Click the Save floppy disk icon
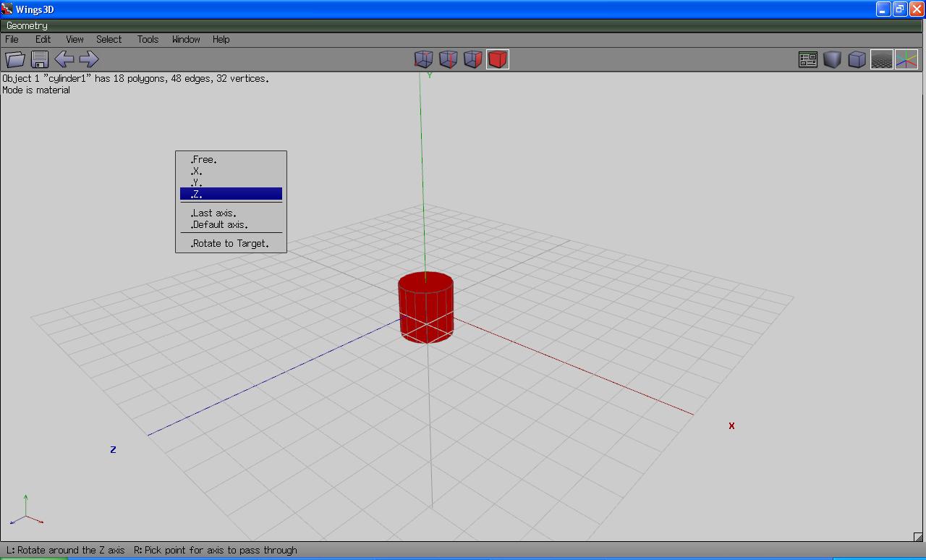The height and width of the screenshot is (560, 926). click(40, 59)
